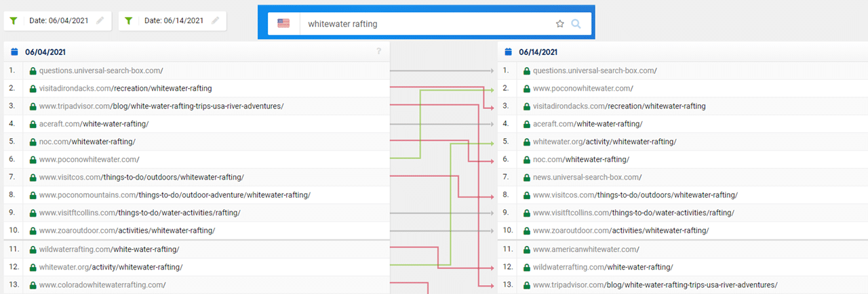Open calendar icon beside 06/14/2021 column header
868x294 pixels.
click(508, 52)
